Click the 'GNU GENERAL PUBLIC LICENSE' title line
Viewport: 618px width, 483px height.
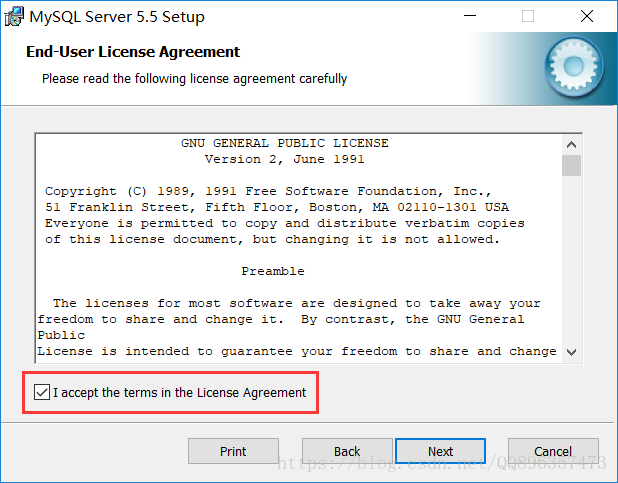pos(285,143)
